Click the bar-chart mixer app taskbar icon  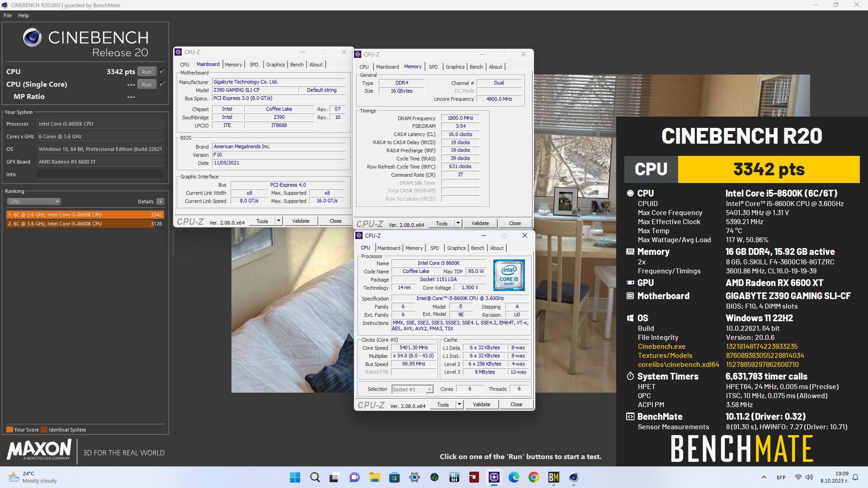454,477
